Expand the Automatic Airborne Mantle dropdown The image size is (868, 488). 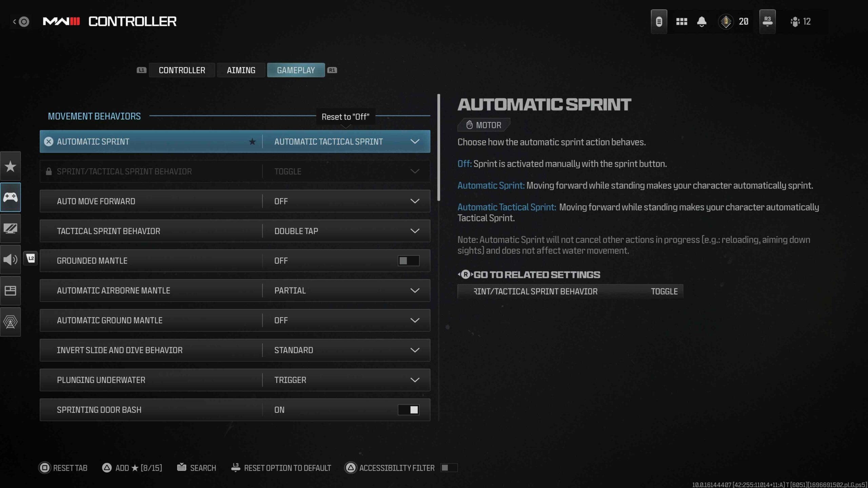coord(414,290)
